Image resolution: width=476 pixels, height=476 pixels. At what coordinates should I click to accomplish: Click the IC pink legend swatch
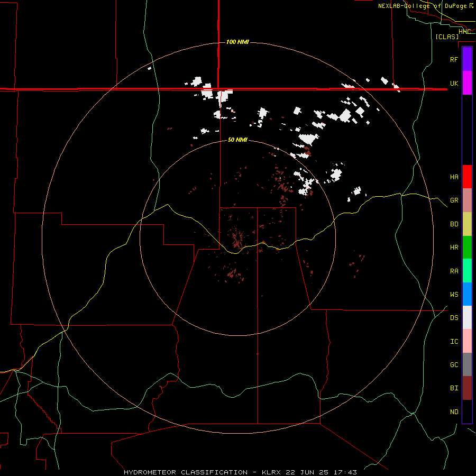point(467,341)
